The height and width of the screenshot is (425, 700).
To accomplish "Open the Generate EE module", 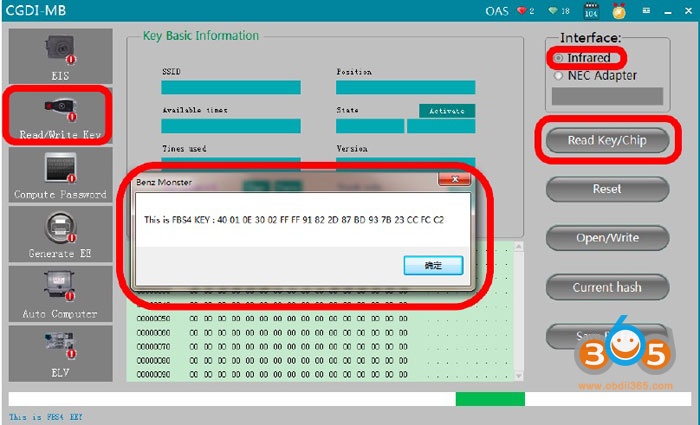I will pos(60,233).
